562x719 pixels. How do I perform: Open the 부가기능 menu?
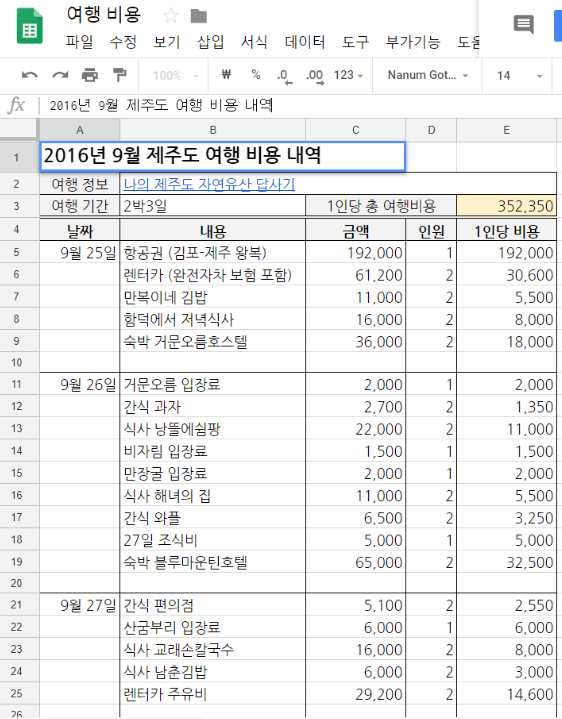click(413, 42)
